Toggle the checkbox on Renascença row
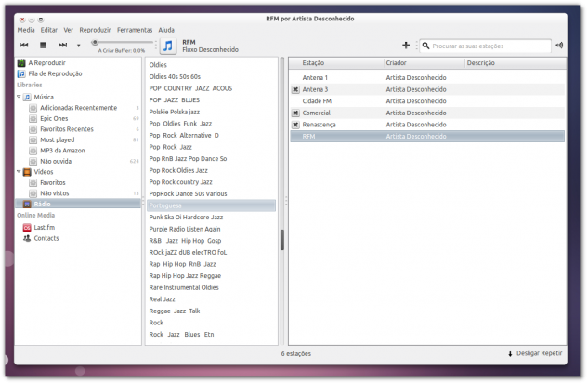The image size is (588, 384). [295, 125]
